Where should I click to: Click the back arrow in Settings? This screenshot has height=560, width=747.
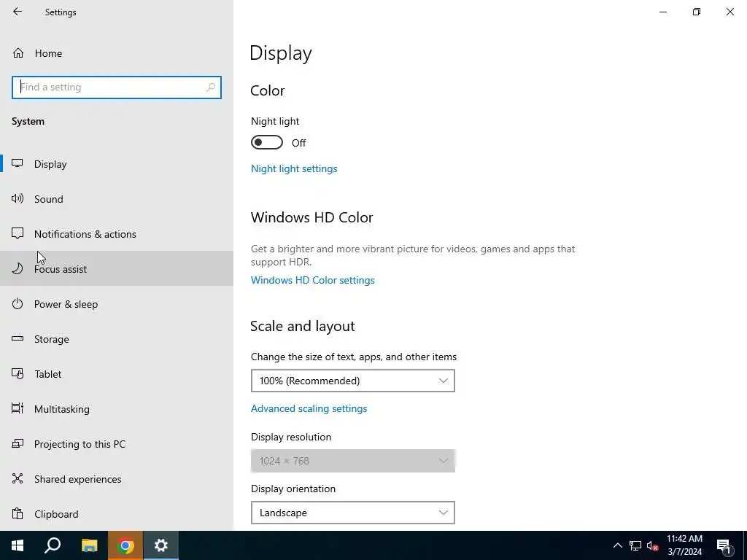(x=18, y=12)
